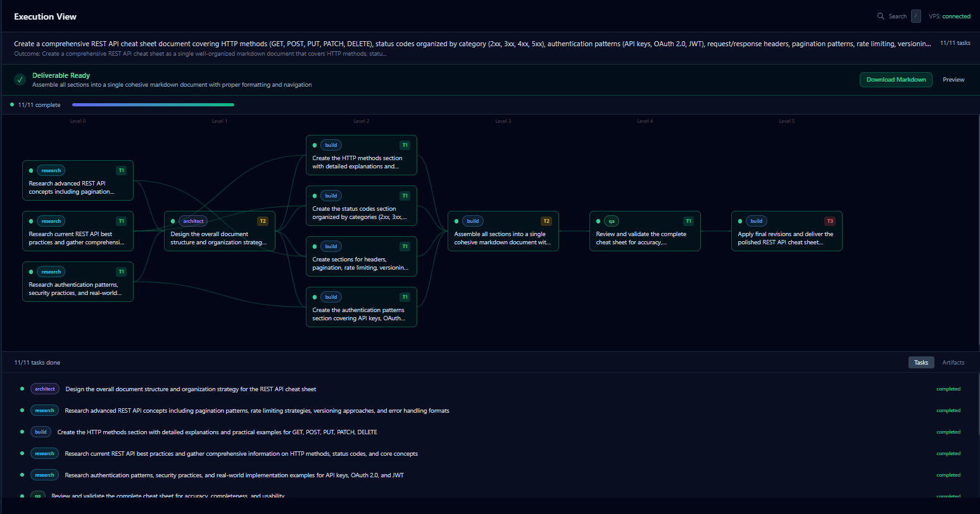The height and width of the screenshot is (514, 980).
Task: Click research tag on best practices node
Action: point(51,221)
